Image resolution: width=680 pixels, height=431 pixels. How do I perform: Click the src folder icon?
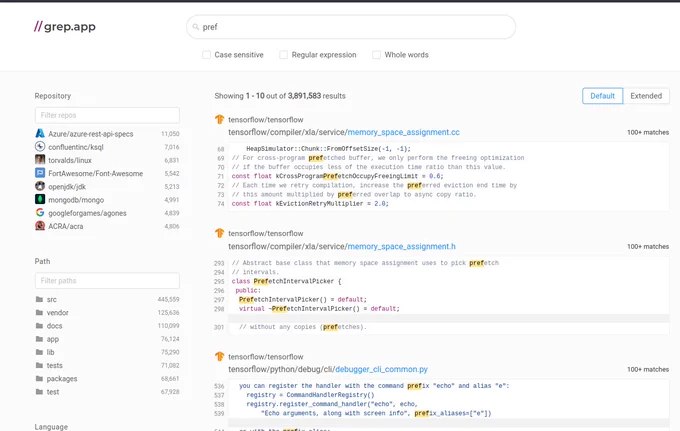pos(39,299)
